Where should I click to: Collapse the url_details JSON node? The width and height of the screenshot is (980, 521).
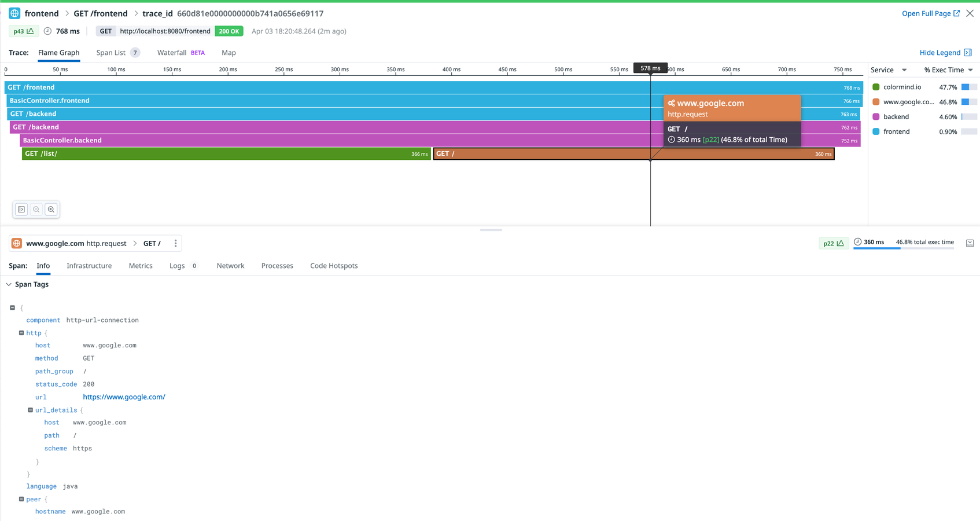pyautogui.click(x=31, y=410)
